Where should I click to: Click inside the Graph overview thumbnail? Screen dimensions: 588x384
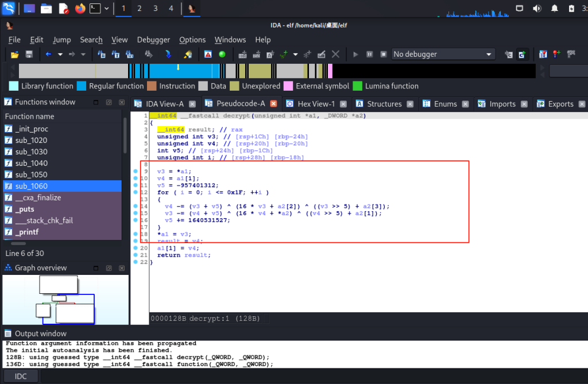pos(65,300)
